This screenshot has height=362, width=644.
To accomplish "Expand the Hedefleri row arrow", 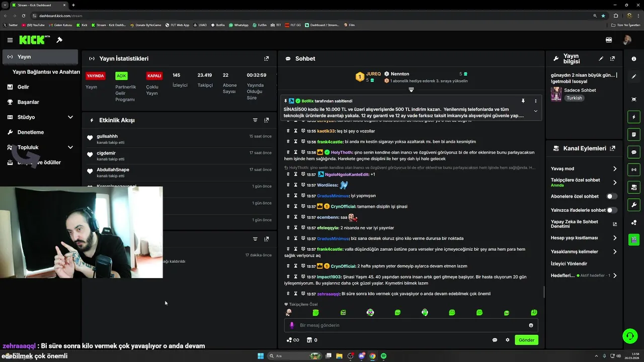I will [614, 276].
